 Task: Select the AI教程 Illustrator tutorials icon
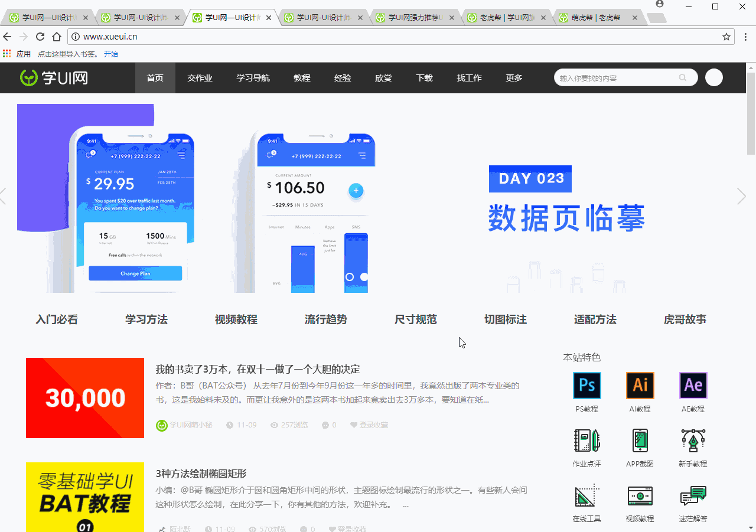pos(640,384)
